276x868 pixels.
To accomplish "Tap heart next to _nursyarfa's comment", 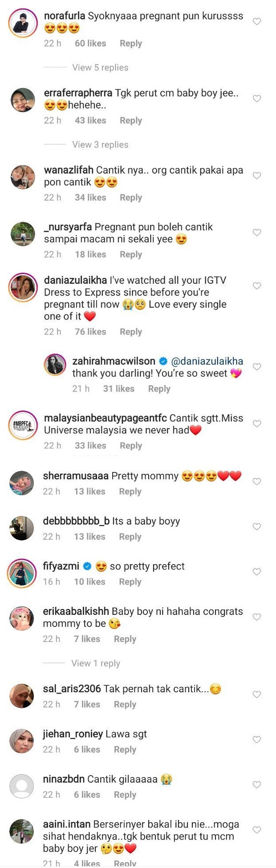I will (x=257, y=233).
